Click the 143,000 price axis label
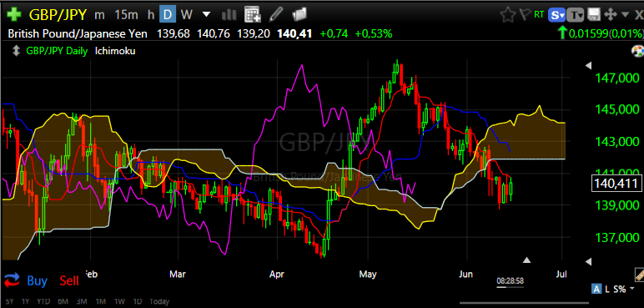Screen dimensions: 644x308 617,141
